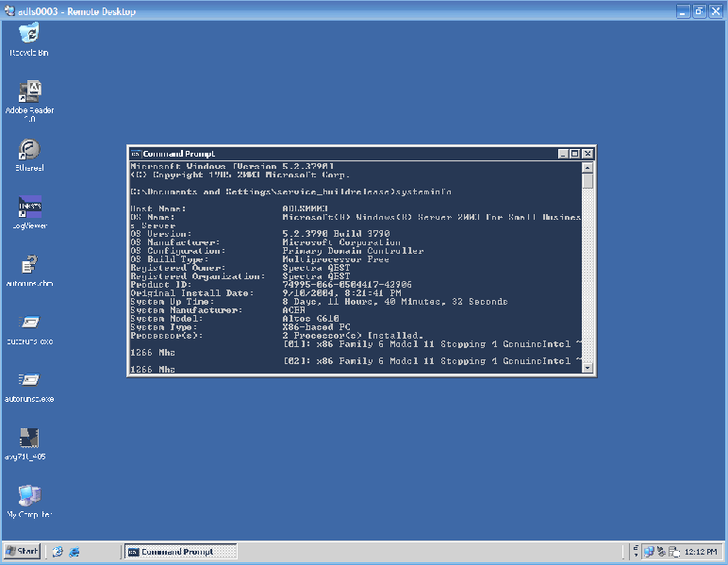
Task: Click the 'ACER' manufacturer value
Action: pyautogui.click(x=293, y=309)
